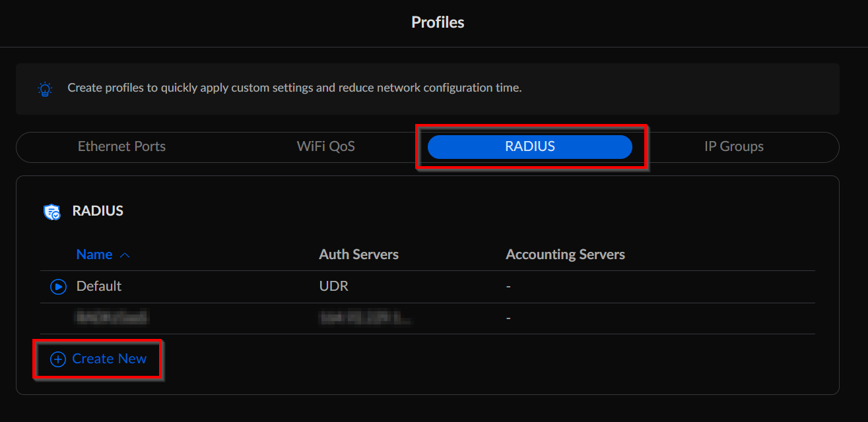Select the Default RADIUS profile row
Viewport: 868px width, 422px height.
(x=100, y=286)
